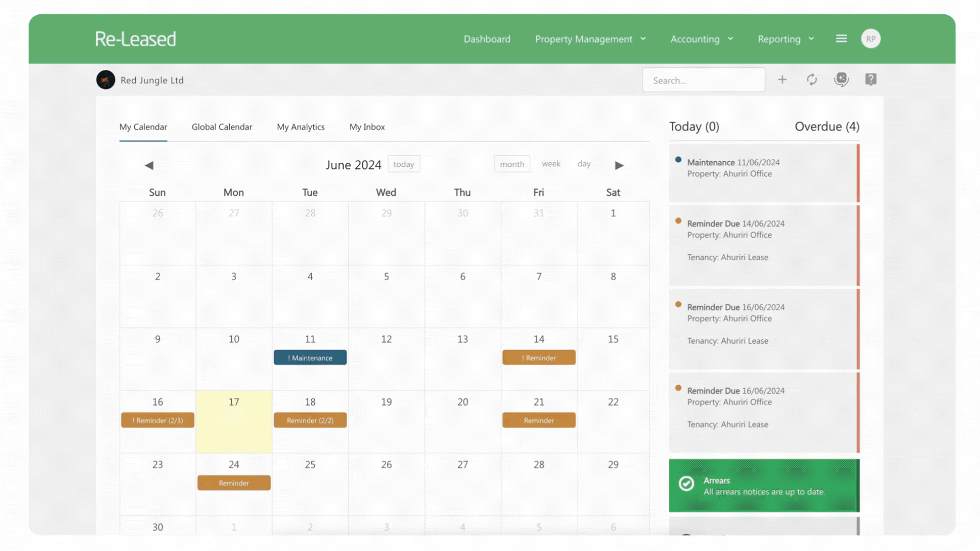The height and width of the screenshot is (551, 980).
Task: Select June 30 calendar cell
Action: tap(158, 526)
